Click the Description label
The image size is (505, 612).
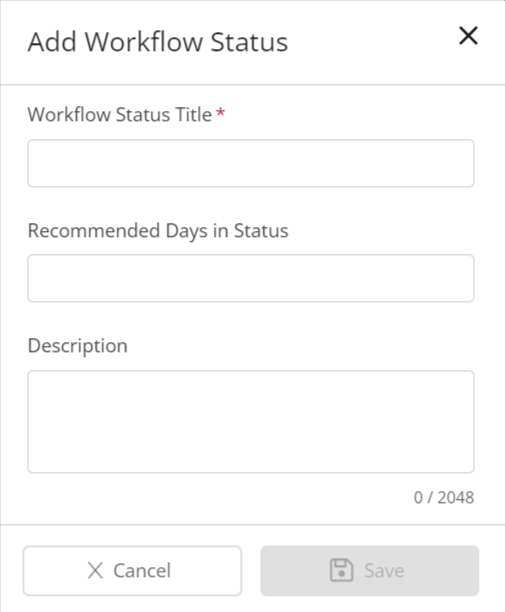click(x=77, y=346)
